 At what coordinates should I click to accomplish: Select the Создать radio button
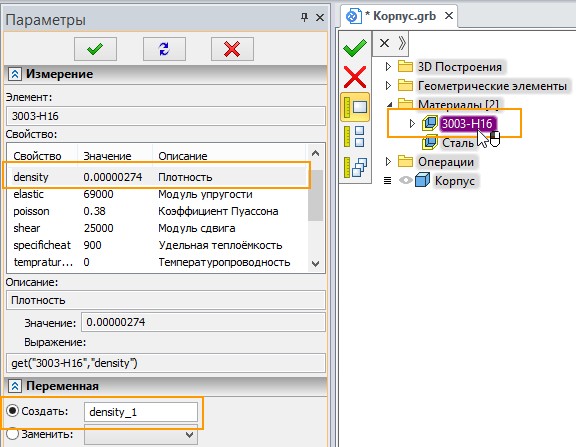click(x=12, y=411)
